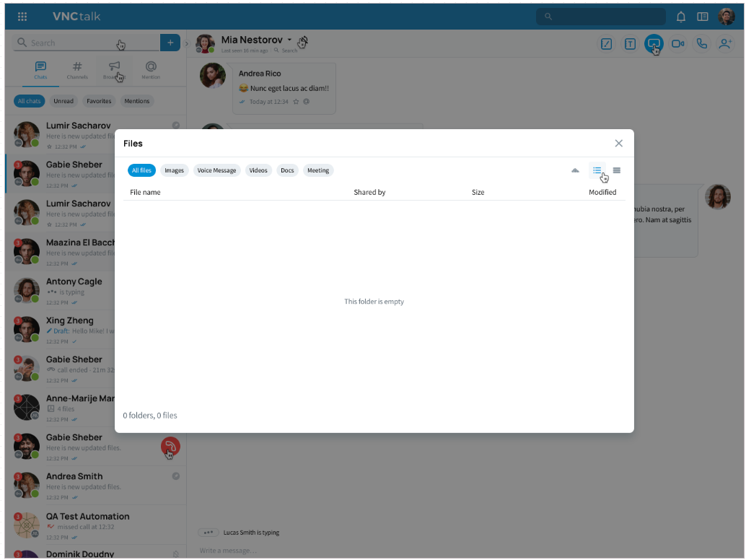746x560 pixels.
Task: Switch to the list view icon in Files
Action: coord(597,170)
